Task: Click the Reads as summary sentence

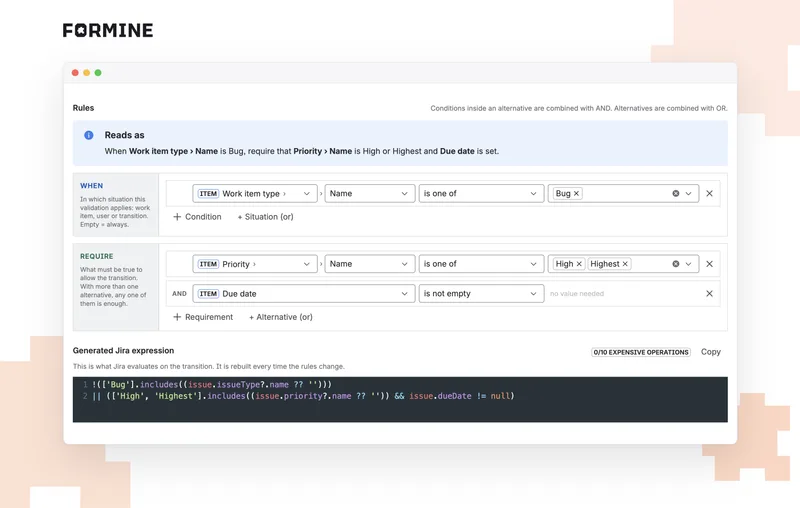Action: click(302, 151)
